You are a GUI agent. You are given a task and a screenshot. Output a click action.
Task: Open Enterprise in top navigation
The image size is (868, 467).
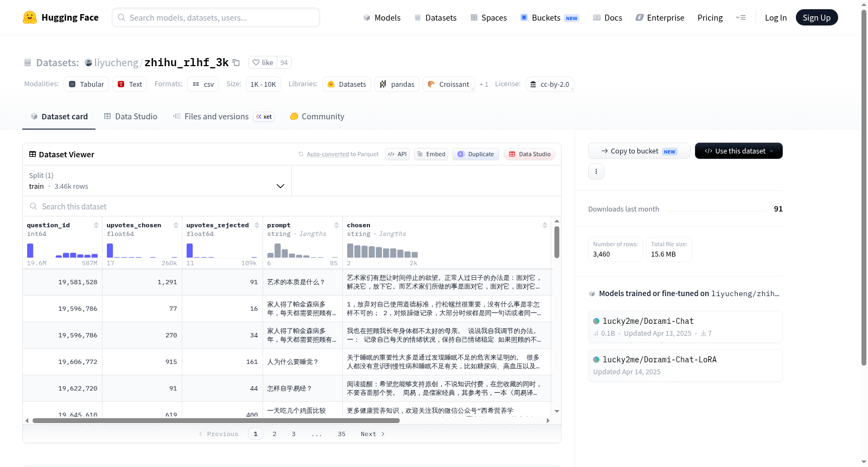click(660, 17)
